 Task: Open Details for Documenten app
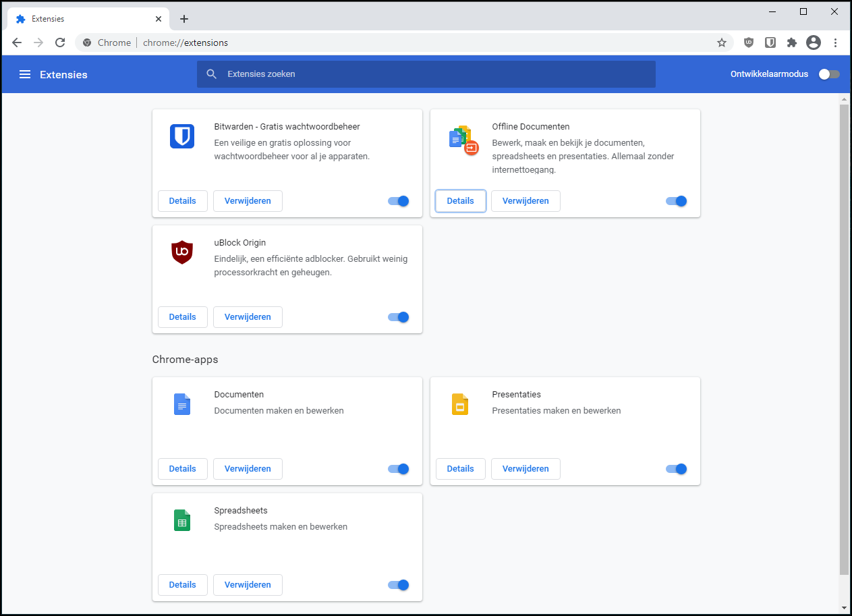pyautogui.click(x=183, y=469)
